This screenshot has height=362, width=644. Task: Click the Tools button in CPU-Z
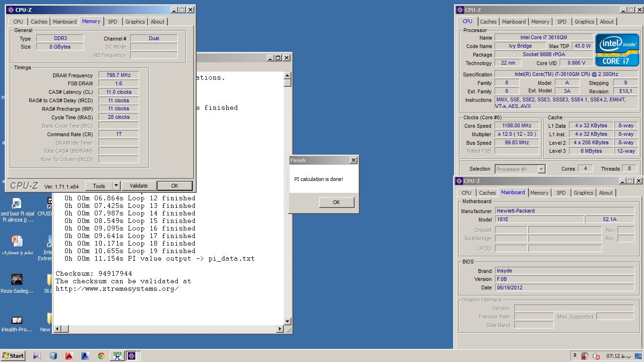click(x=99, y=186)
